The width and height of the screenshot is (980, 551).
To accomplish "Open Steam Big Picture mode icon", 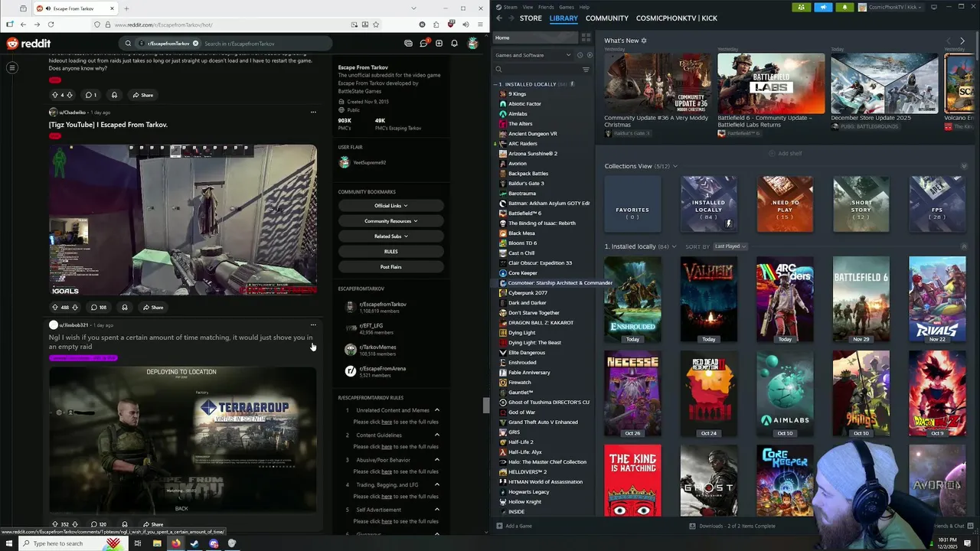I will (x=934, y=7).
